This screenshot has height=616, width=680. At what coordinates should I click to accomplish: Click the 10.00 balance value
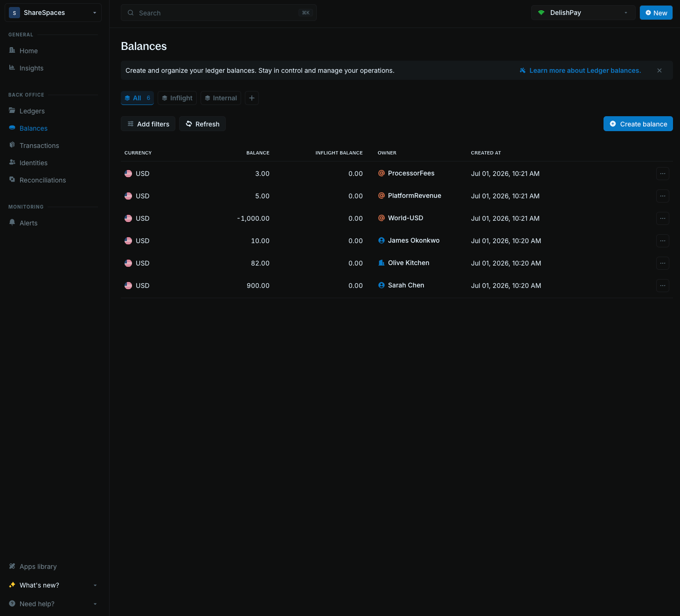[x=260, y=241]
